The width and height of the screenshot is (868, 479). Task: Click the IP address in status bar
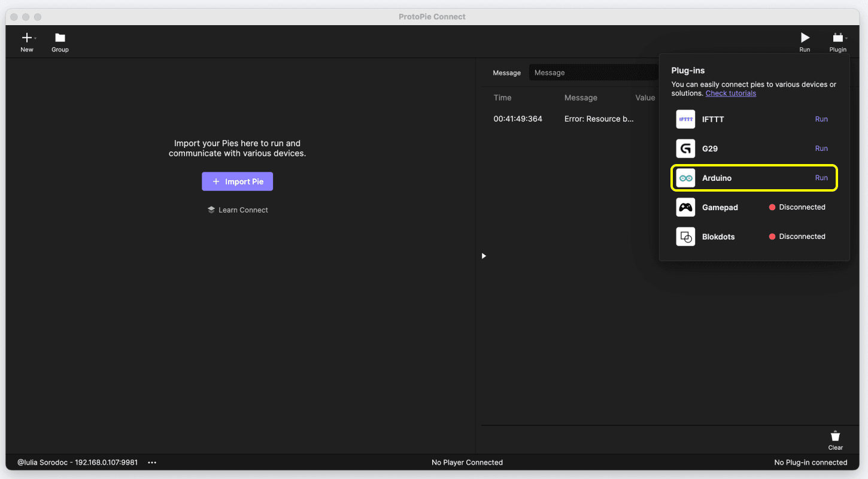pyautogui.click(x=107, y=462)
